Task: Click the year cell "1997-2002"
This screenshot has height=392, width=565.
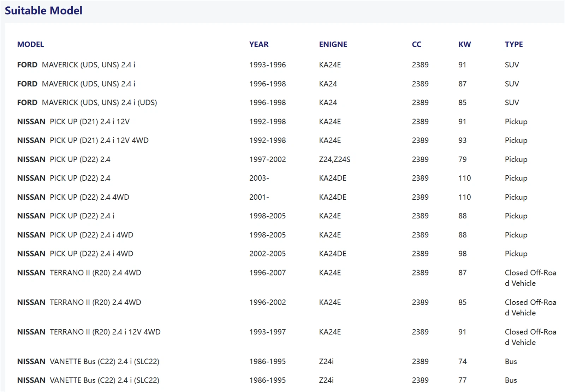Action: [x=268, y=159]
